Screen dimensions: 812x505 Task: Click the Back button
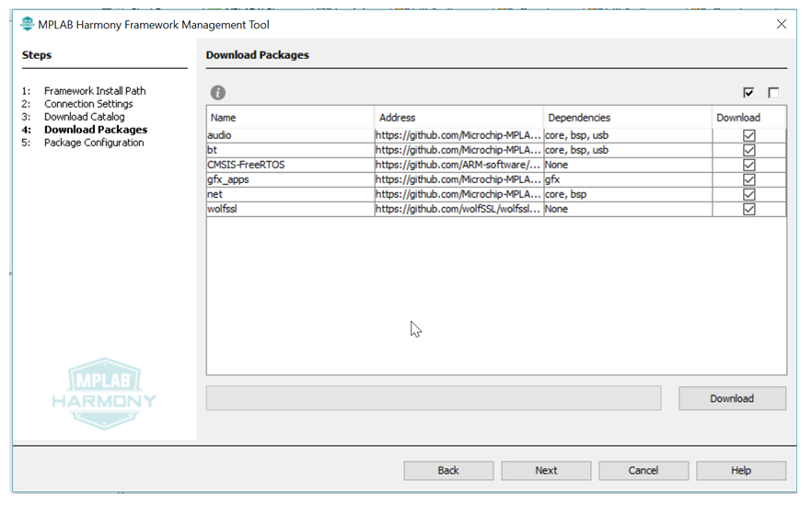(x=448, y=470)
